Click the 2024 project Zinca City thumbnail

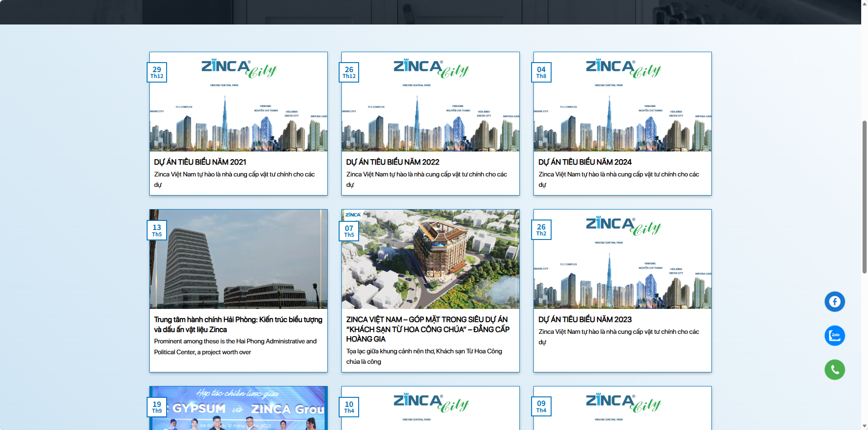tap(622, 102)
